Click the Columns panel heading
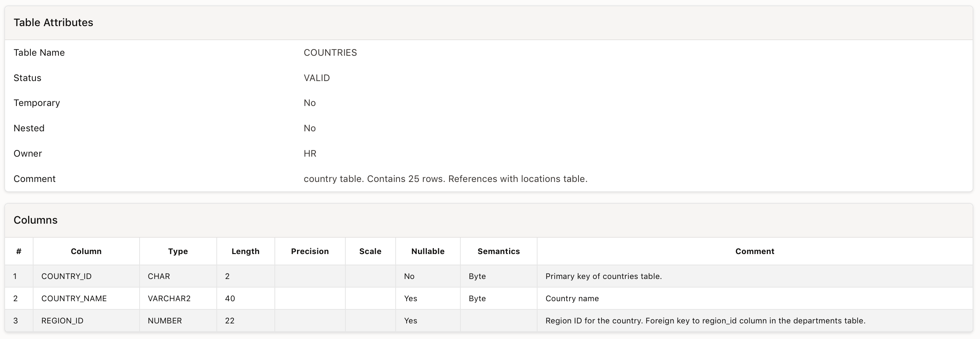 (35, 220)
